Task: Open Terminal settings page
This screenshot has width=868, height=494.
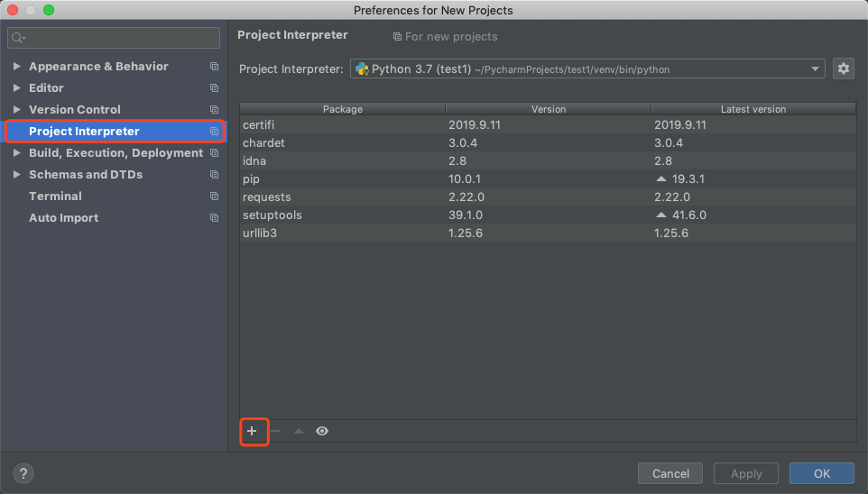Action: [55, 197]
